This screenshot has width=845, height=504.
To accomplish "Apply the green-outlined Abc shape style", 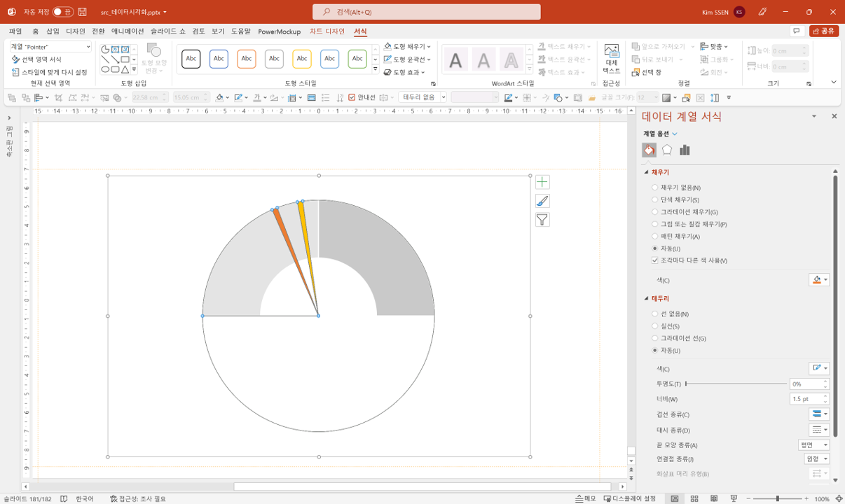I will click(x=357, y=59).
